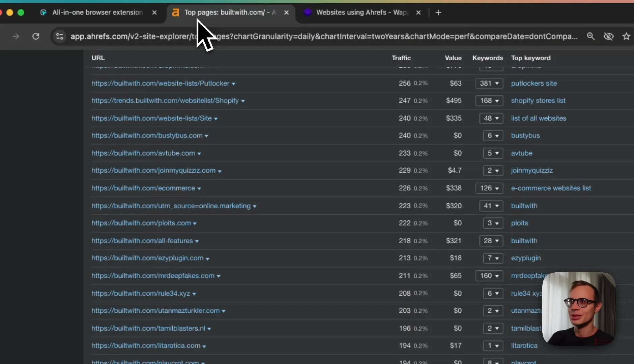Image resolution: width=634 pixels, height=364 pixels.
Task: Click 'shopify stores list' top keyword
Action: tap(538, 100)
